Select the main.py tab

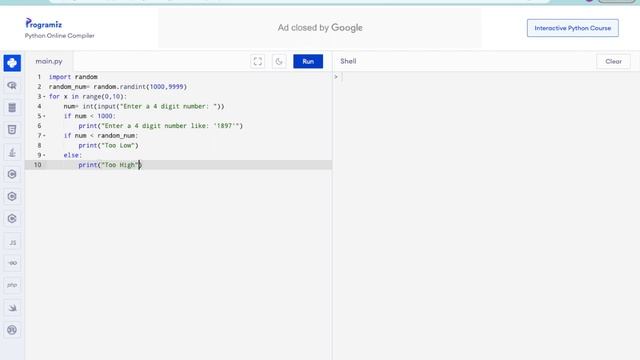pos(49,61)
